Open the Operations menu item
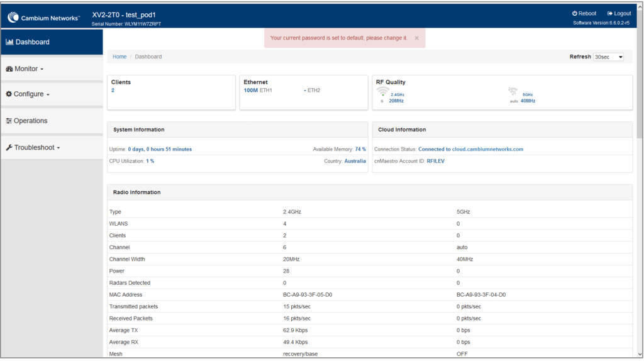 pyautogui.click(x=30, y=121)
